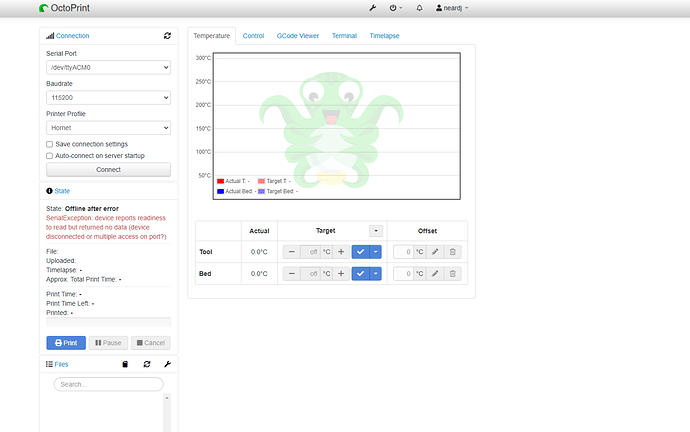Open the Serial Port dropdown
Image resolution: width=690 pixels, height=432 pixels.
(x=108, y=67)
